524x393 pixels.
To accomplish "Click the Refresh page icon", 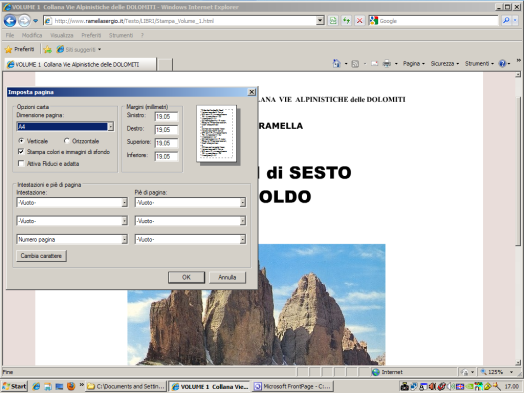I will tap(346, 21).
